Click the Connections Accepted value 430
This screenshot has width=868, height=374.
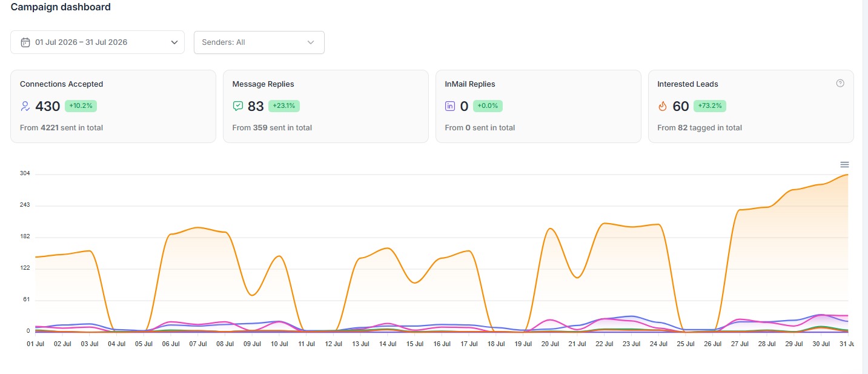point(48,107)
